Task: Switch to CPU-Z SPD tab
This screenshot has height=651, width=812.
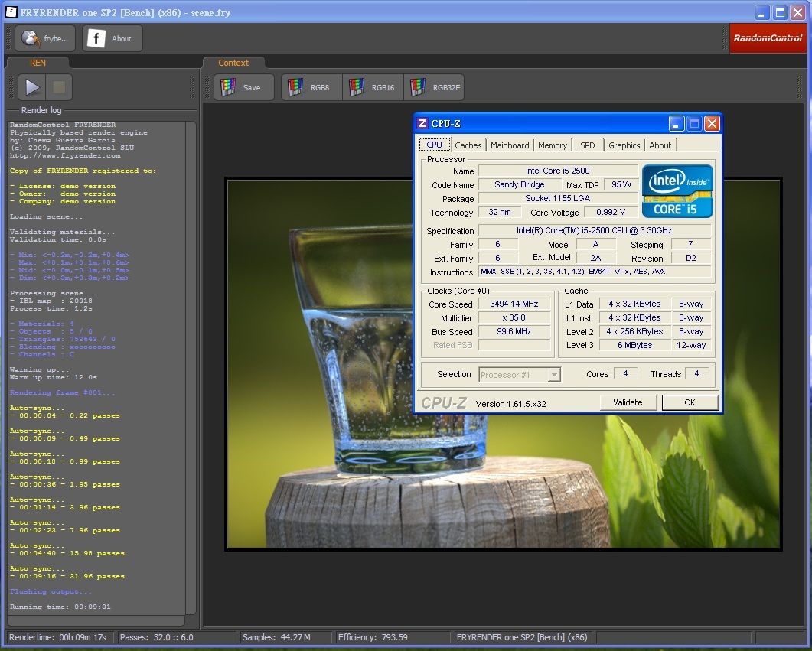Action: 587,145
